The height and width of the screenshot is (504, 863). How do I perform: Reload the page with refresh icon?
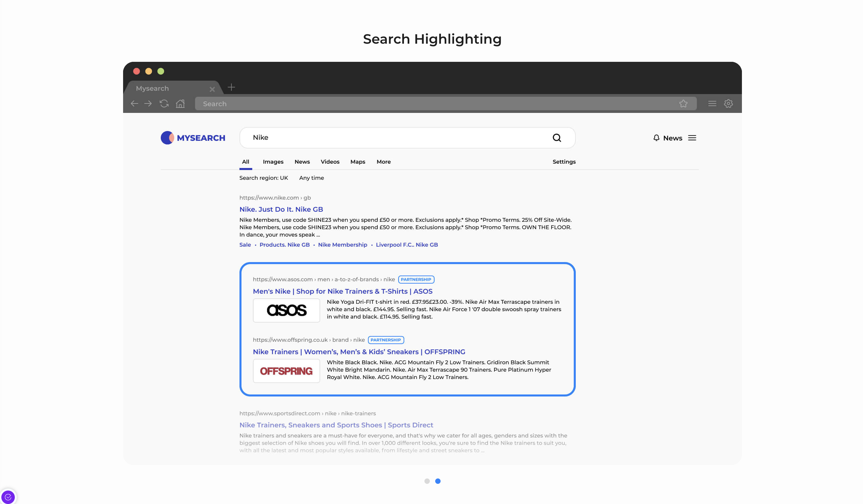pos(164,104)
